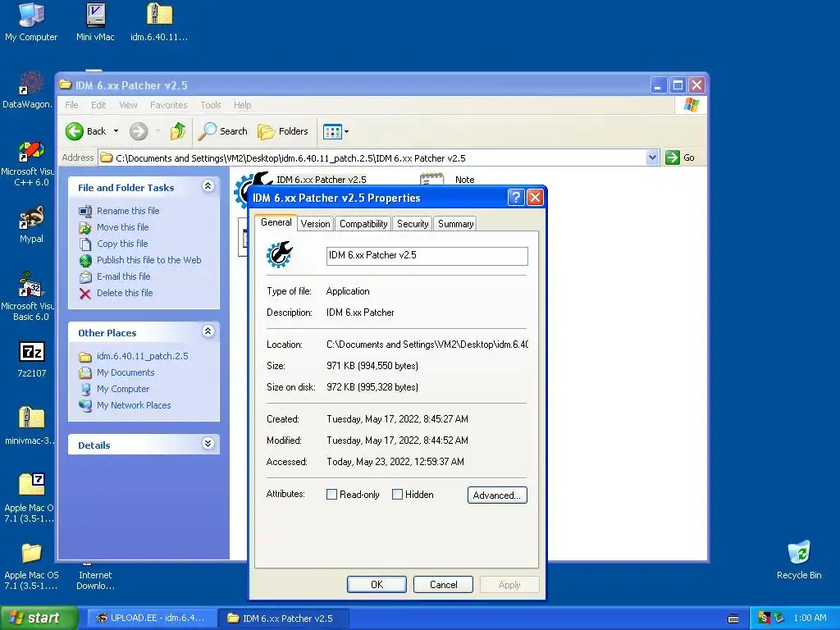Go Up one folder level
The image size is (840, 630).
coord(178,131)
